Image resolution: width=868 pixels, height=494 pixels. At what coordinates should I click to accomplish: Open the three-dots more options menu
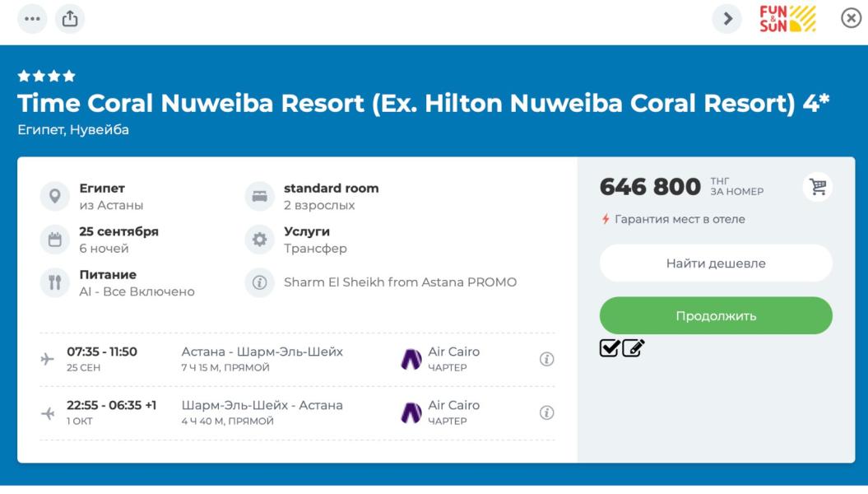coord(32,18)
